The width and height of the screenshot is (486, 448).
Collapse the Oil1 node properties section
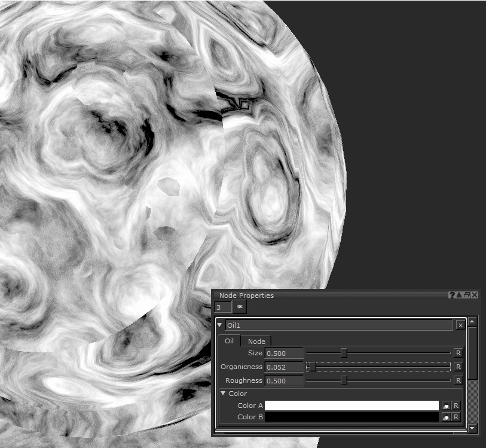pos(219,325)
